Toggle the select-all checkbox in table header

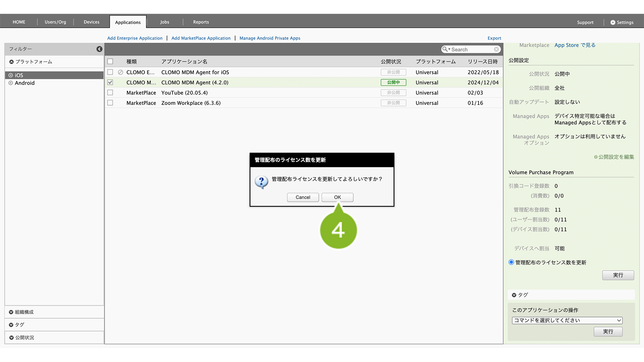pos(110,62)
